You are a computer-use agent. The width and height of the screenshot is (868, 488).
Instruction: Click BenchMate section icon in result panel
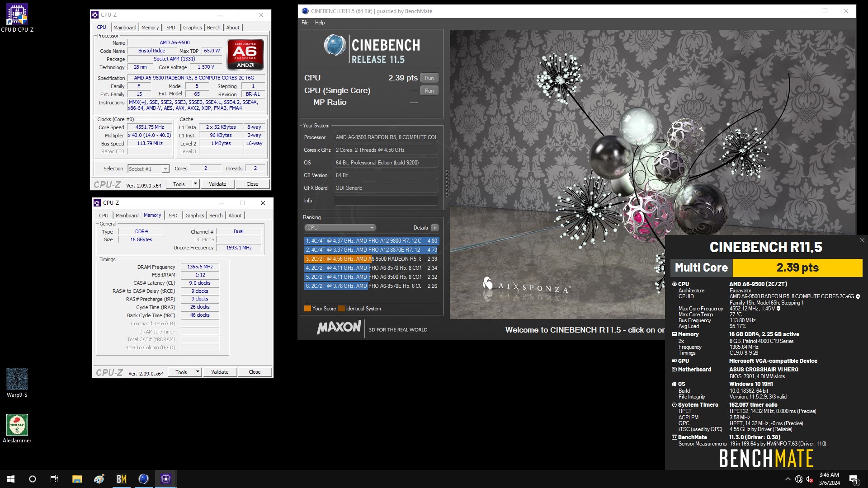[675, 437]
